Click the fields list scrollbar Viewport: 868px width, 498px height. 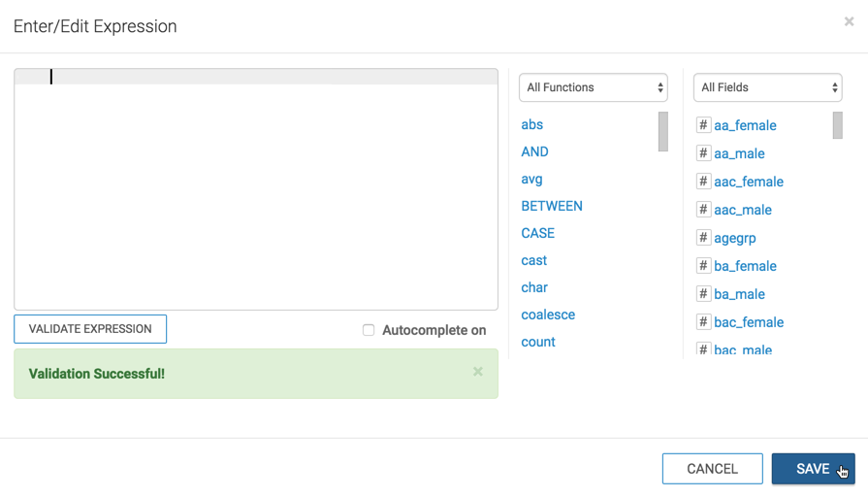click(x=838, y=125)
